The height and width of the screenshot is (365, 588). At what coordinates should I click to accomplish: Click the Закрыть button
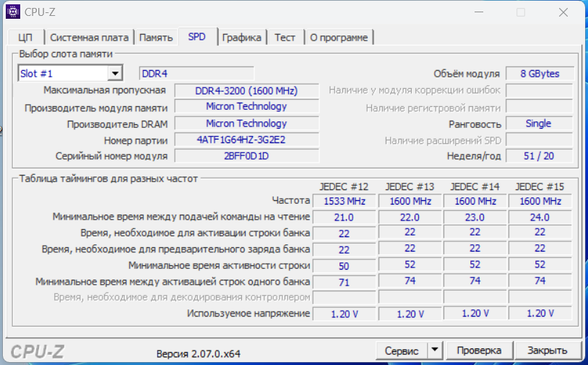pos(548,351)
